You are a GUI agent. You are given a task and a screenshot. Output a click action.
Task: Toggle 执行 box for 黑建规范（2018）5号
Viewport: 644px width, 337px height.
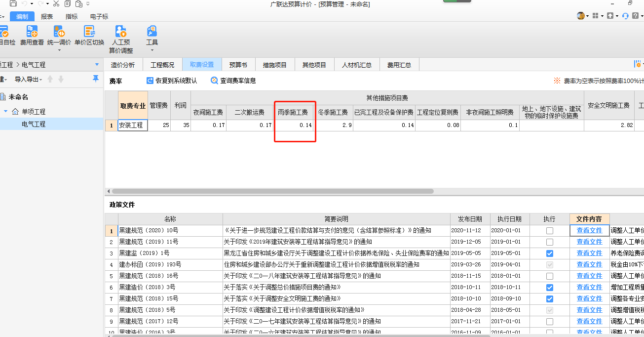tap(550, 310)
